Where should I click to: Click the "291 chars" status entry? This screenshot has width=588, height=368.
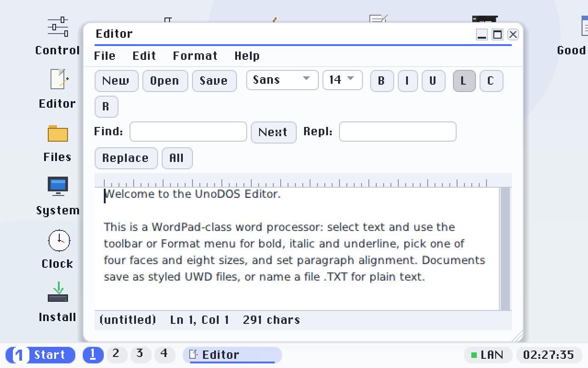[x=271, y=320]
